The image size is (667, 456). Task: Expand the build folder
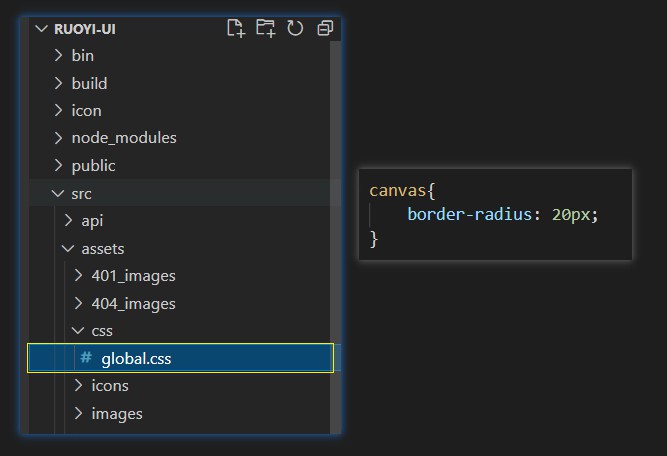[x=89, y=83]
